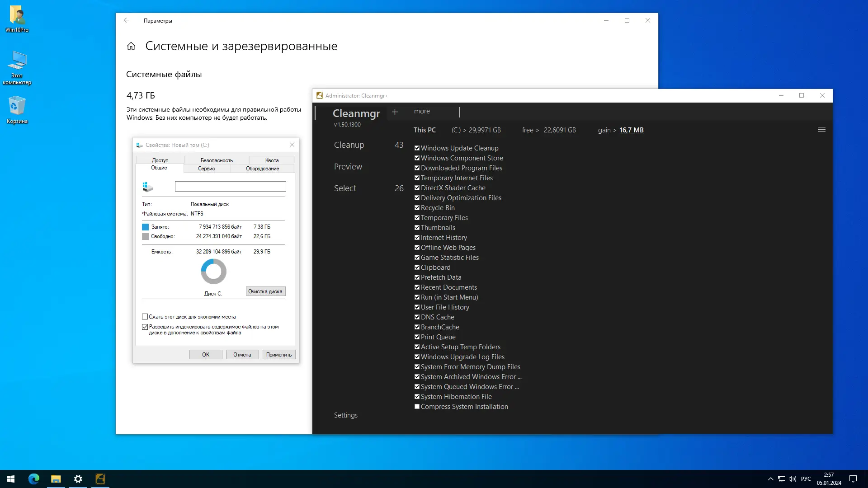Click the 16,7 MB gain link

pos(631,130)
